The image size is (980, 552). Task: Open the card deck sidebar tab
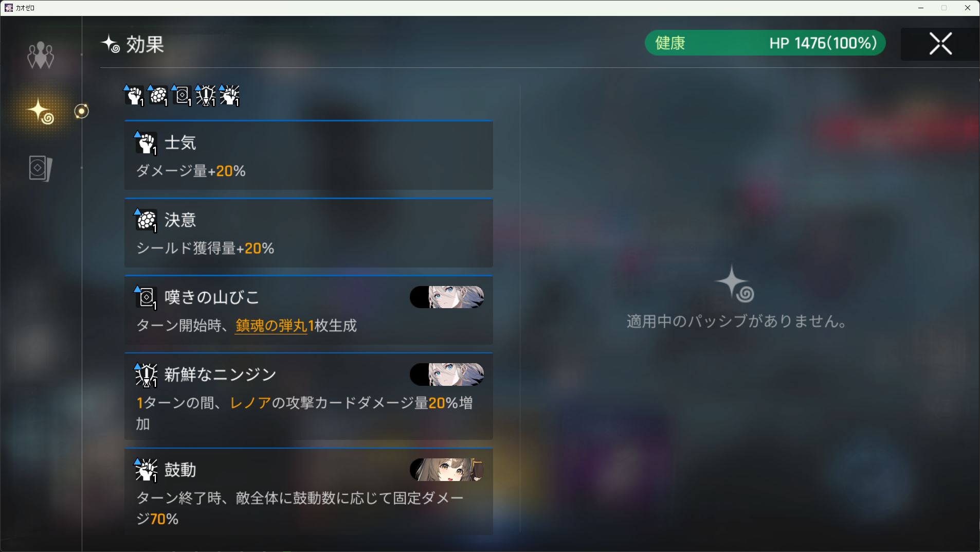[x=40, y=168]
